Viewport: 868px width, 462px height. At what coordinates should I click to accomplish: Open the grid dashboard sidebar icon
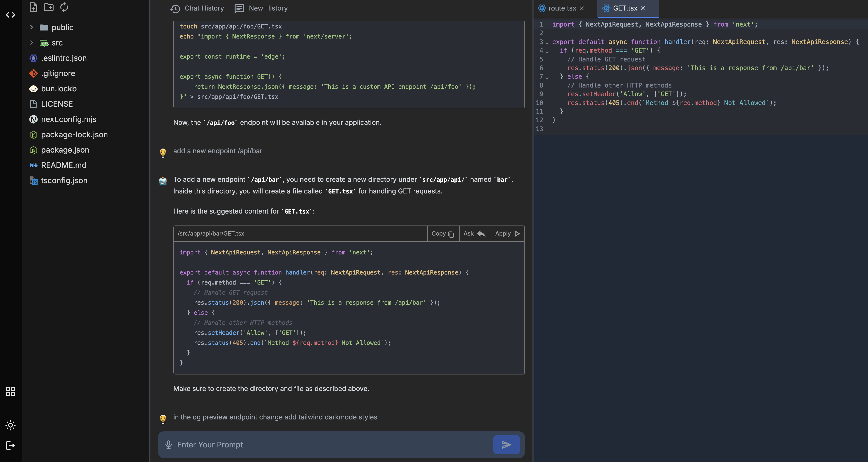(x=11, y=391)
